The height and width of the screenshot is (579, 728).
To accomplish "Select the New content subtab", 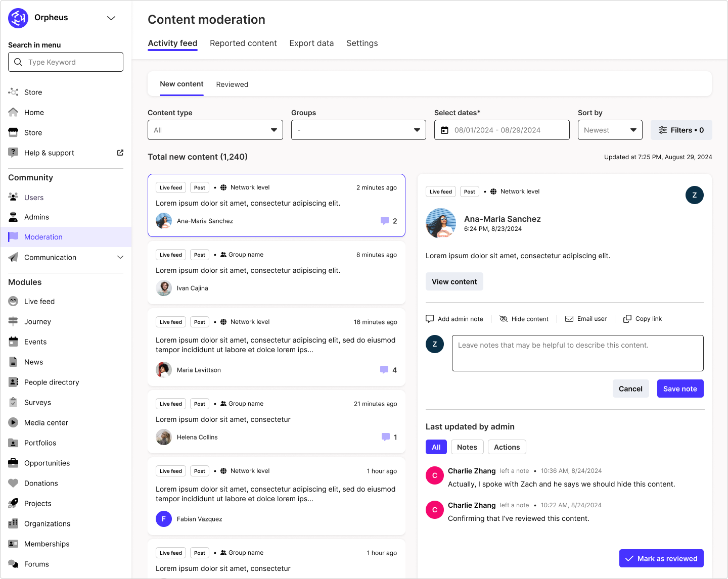I will (x=181, y=84).
